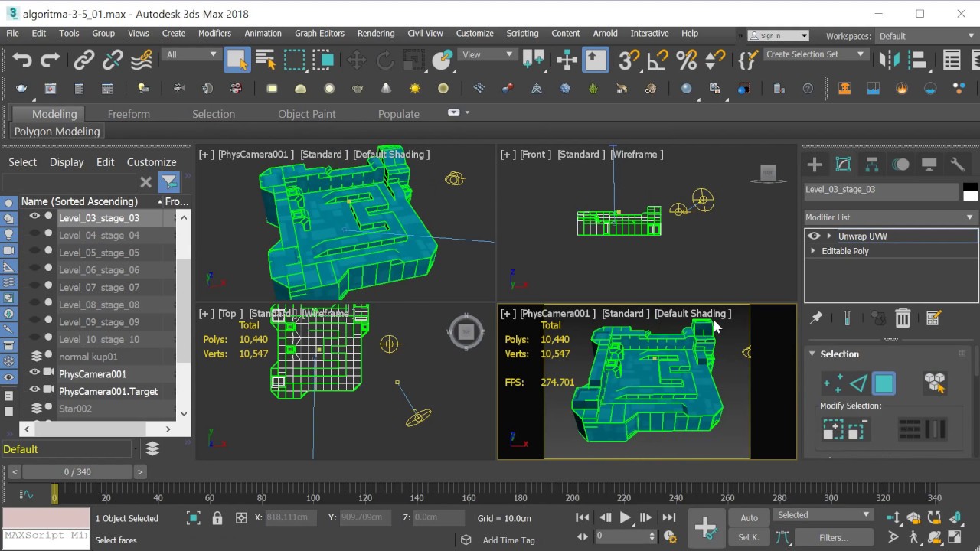Select Edge sub-object mode in Selection rollout
Screen dimensions: 980x551
pos(858,383)
